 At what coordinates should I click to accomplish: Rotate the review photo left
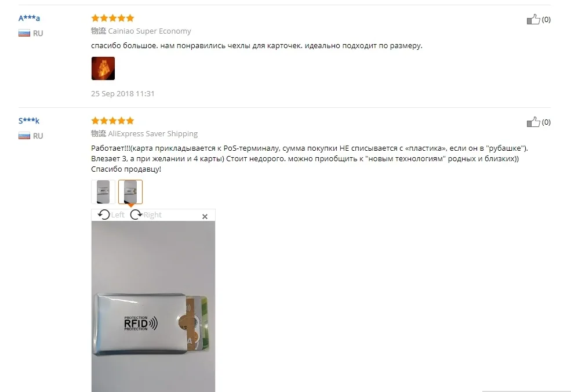pyautogui.click(x=111, y=215)
